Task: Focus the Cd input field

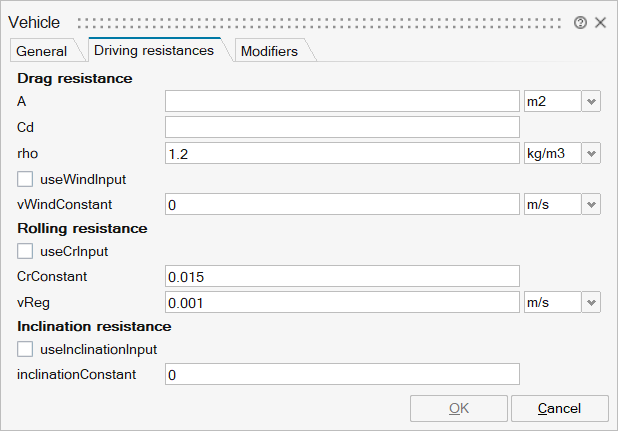Action: (x=342, y=127)
